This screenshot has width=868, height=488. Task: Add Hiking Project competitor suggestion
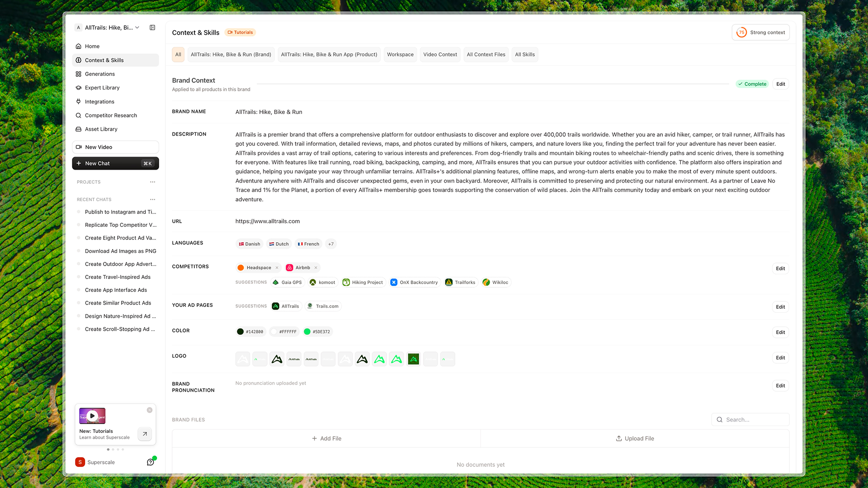tap(363, 282)
